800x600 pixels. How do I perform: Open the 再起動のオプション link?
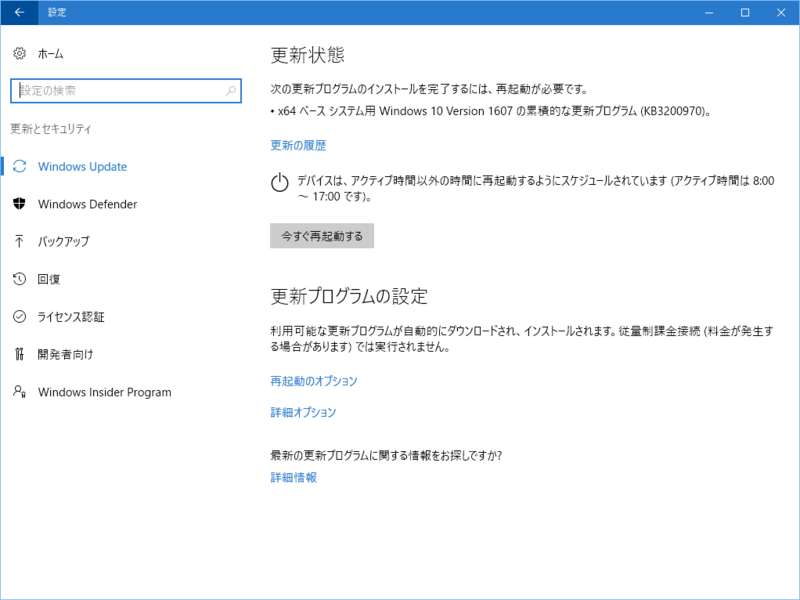314,381
